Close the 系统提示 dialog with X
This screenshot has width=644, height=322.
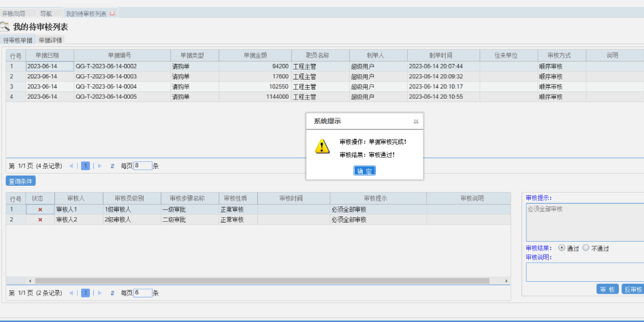click(x=416, y=121)
